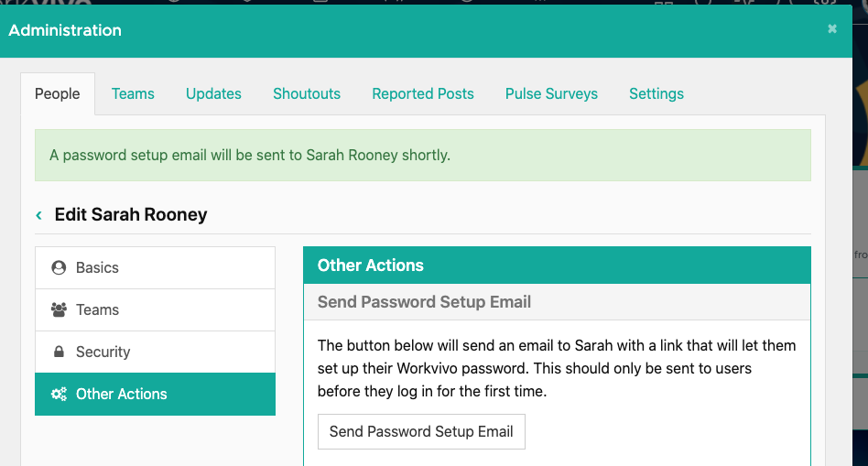View the Reported Posts tab

pyautogui.click(x=423, y=94)
